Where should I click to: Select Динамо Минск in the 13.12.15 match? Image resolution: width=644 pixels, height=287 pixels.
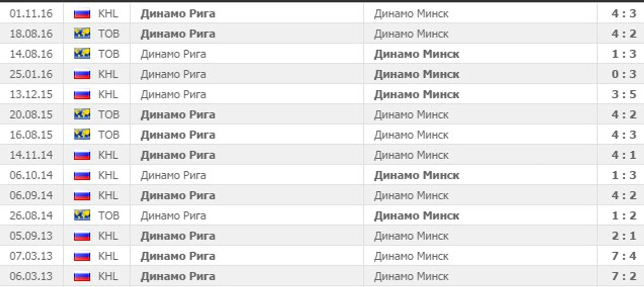coord(416,94)
